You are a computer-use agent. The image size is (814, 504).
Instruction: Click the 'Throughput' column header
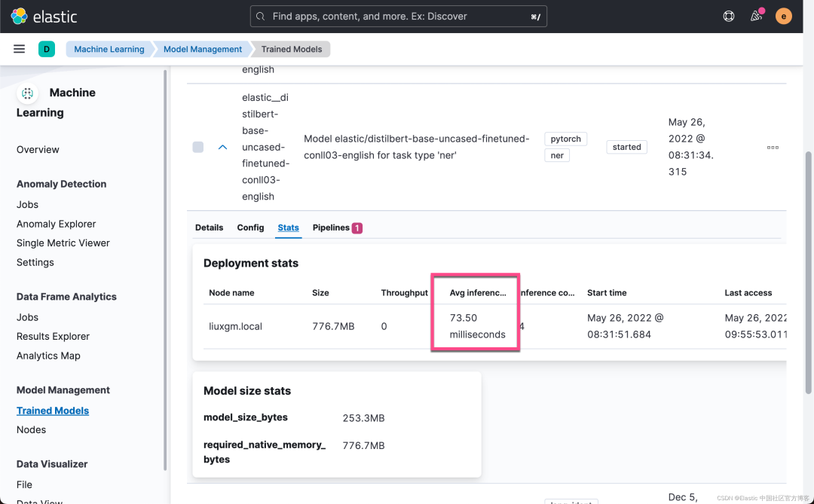tap(405, 293)
